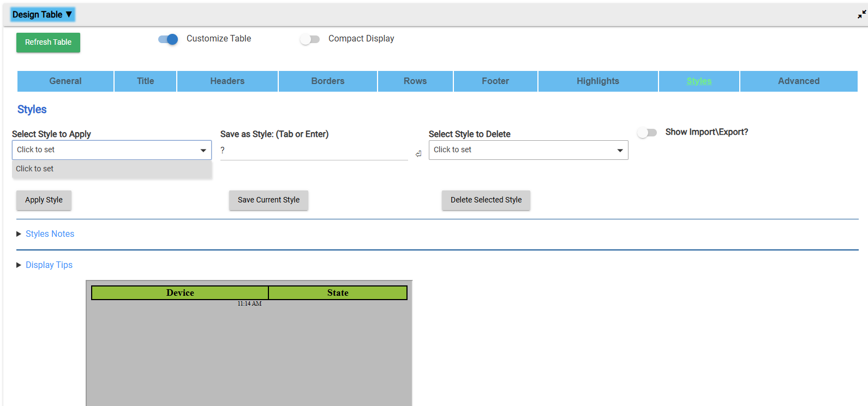868x406 pixels.
Task: Click the Apply Style button
Action: (x=44, y=200)
